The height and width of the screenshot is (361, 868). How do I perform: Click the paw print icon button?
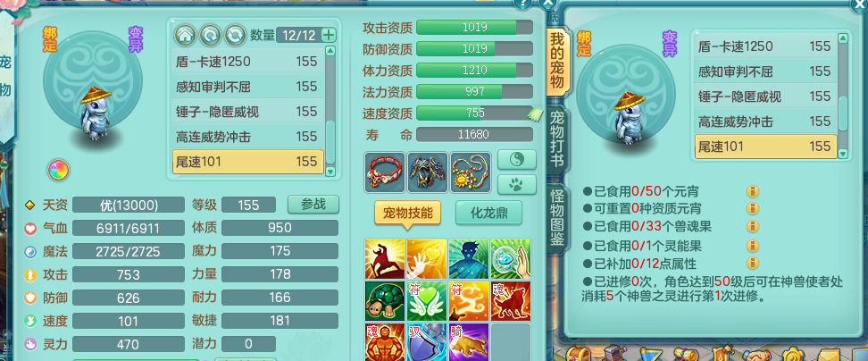(516, 185)
